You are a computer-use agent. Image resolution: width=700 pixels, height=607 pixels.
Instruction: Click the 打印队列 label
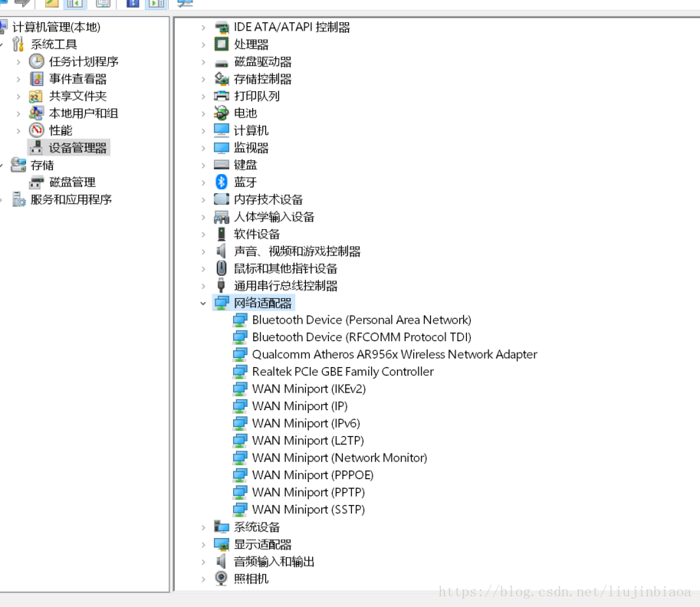point(257,96)
